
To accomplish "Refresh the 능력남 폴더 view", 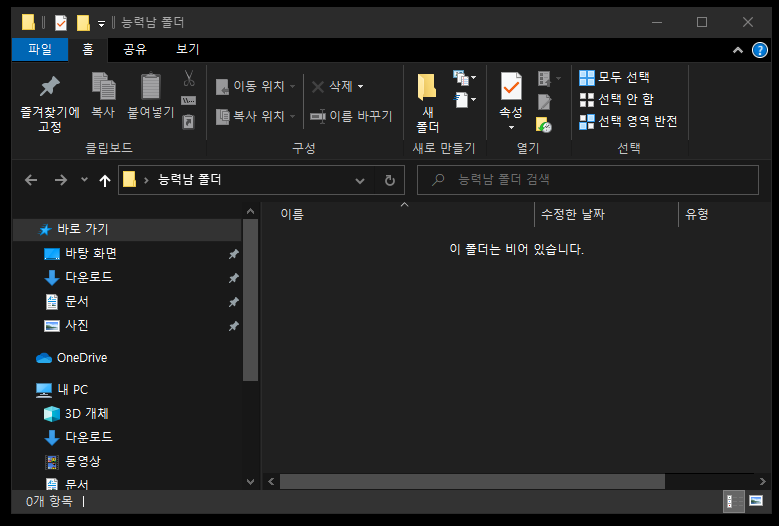I will coord(390,180).
